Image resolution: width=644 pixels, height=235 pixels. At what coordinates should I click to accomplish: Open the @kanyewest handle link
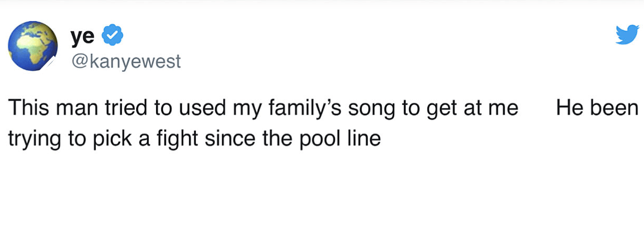(125, 61)
